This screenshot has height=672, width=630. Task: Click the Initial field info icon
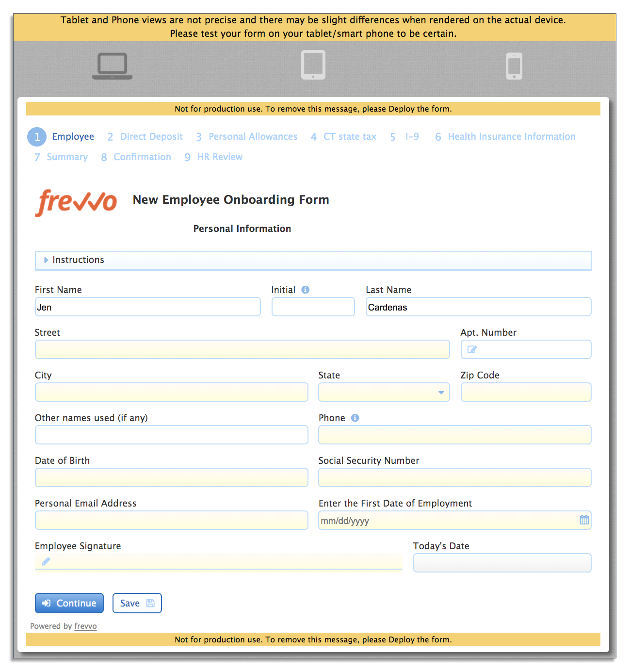click(x=305, y=290)
